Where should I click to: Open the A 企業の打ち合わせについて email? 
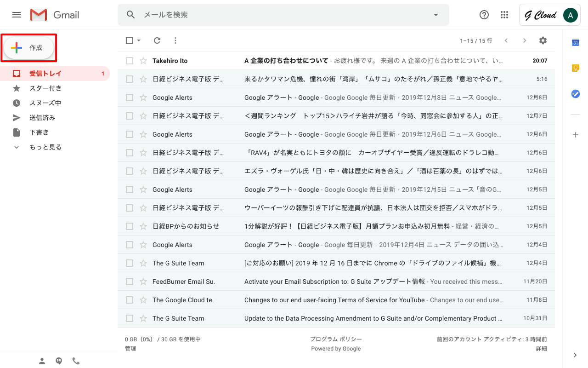pos(336,61)
